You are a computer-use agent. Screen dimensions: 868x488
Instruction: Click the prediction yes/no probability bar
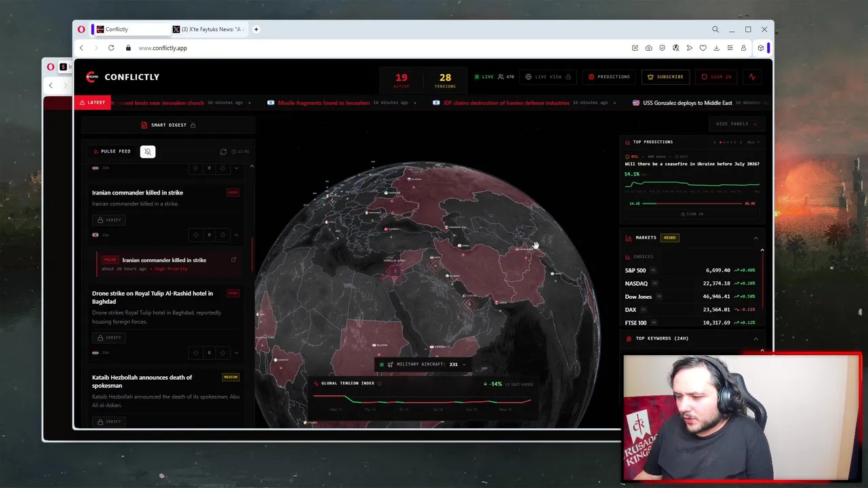692,203
